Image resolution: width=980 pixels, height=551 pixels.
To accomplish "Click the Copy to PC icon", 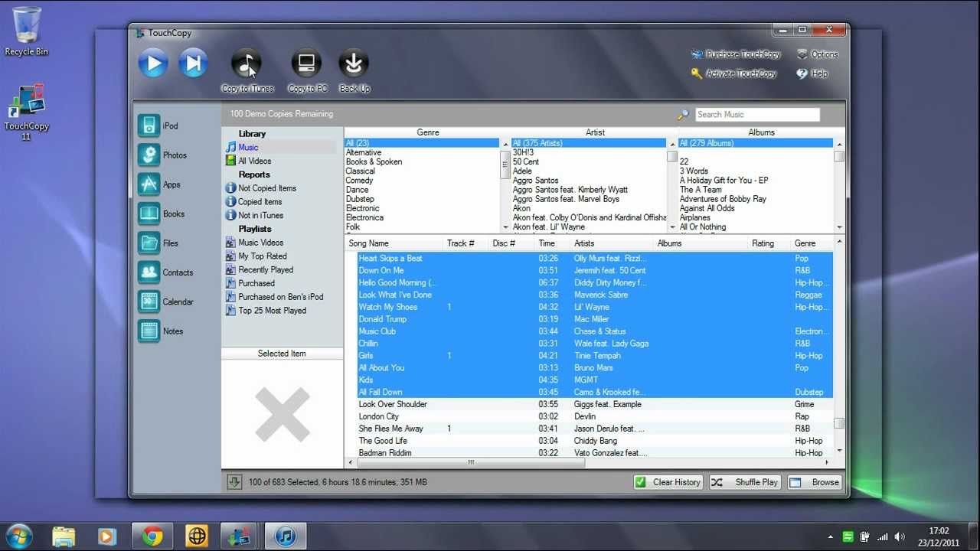I will (x=307, y=63).
